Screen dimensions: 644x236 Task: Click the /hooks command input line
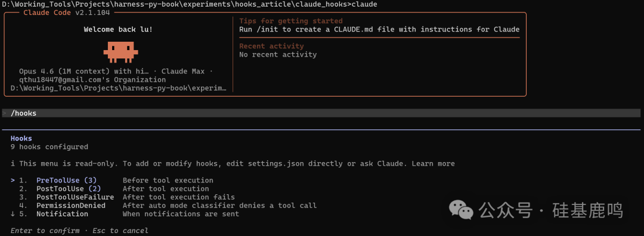coord(321,113)
